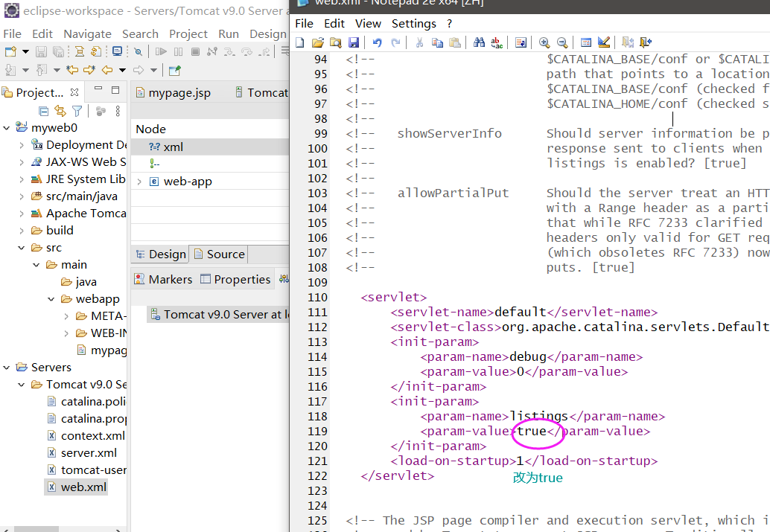Click Open file icon in Notepad2 toolbar
This screenshot has width=770, height=532.
(x=318, y=42)
